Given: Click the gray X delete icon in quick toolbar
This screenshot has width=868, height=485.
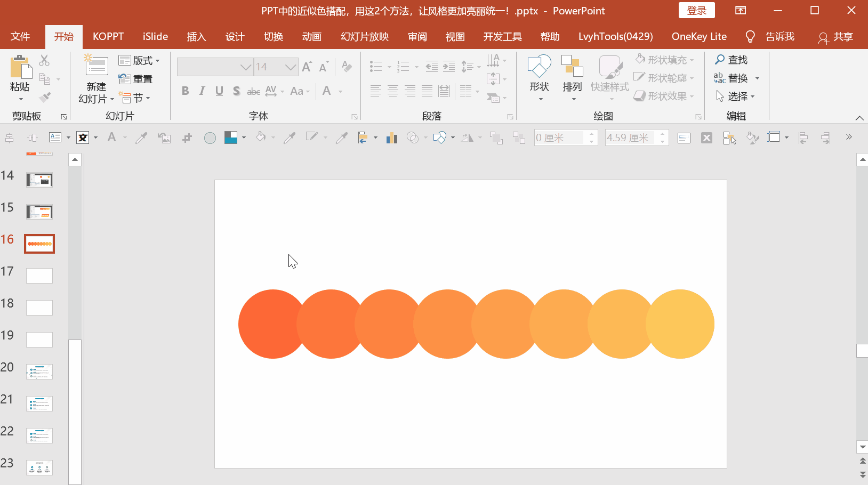Looking at the screenshot, I should point(706,138).
